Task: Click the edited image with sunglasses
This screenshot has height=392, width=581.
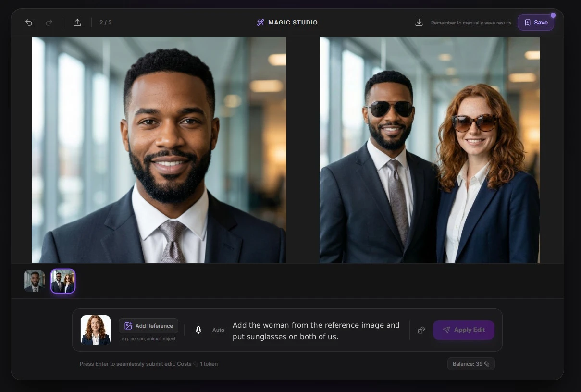Action: (x=429, y=150)
